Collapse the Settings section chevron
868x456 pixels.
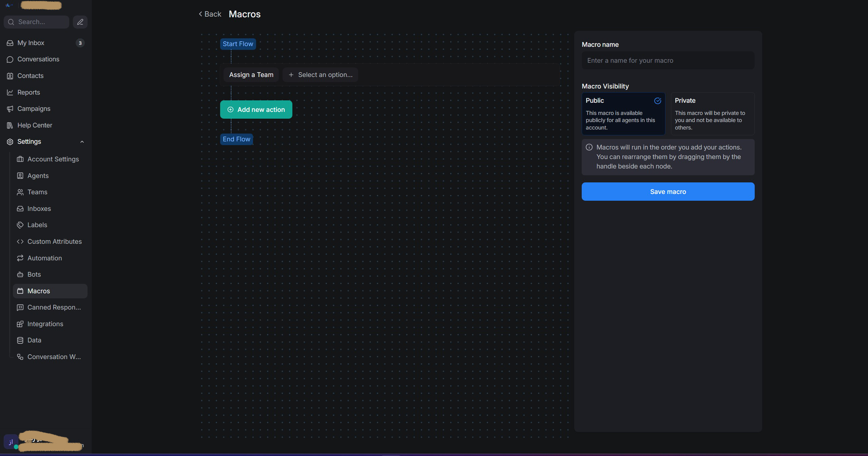[x=82, y=142]
